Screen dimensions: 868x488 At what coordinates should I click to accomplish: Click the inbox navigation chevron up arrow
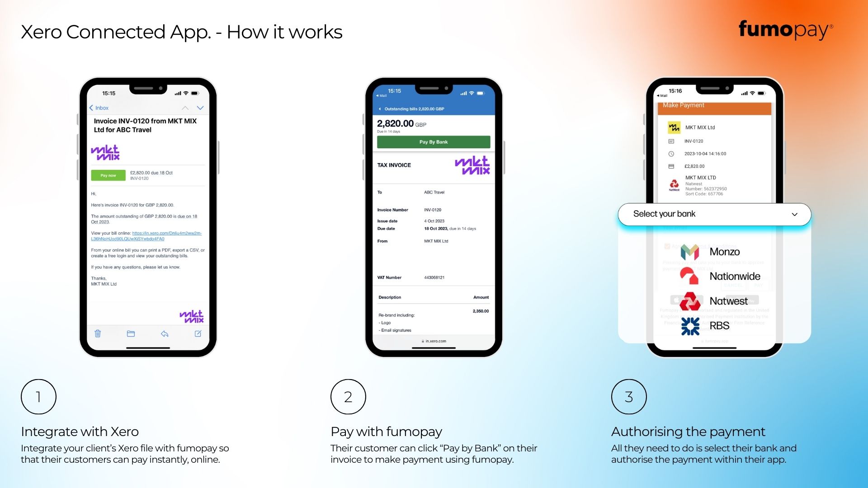point(183,108)
